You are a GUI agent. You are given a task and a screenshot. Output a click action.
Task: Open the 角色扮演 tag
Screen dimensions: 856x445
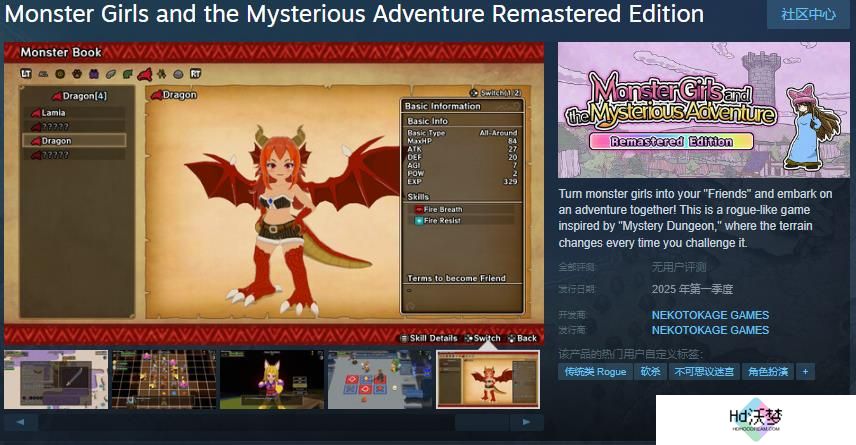(x=768, y=372)
